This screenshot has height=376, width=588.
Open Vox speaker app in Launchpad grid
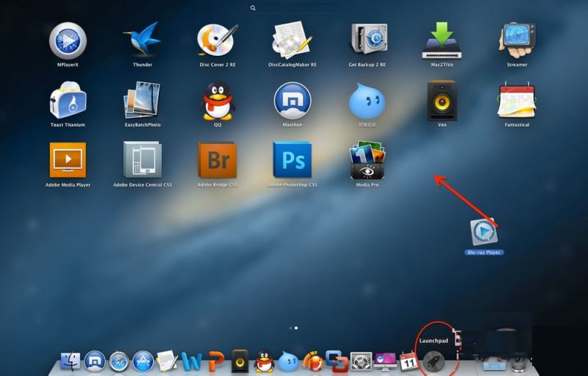pyautogui.click(x=442, y=101)
